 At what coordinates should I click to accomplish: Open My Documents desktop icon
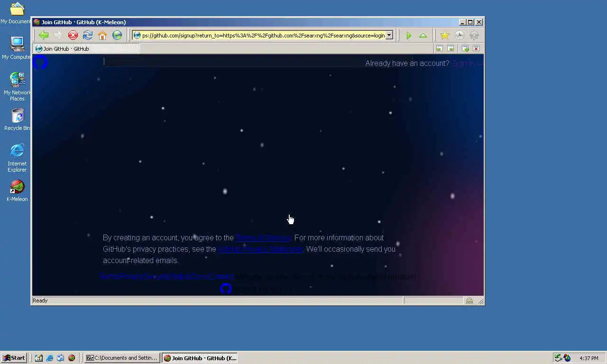(17, 13)
